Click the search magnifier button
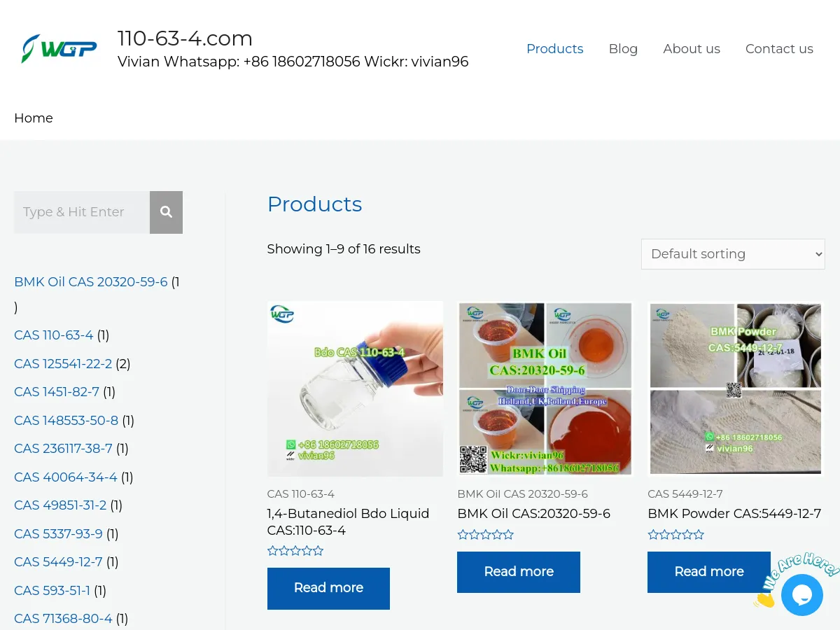Image resolution: width=840 pixels, height=630 pixels. 166,212
